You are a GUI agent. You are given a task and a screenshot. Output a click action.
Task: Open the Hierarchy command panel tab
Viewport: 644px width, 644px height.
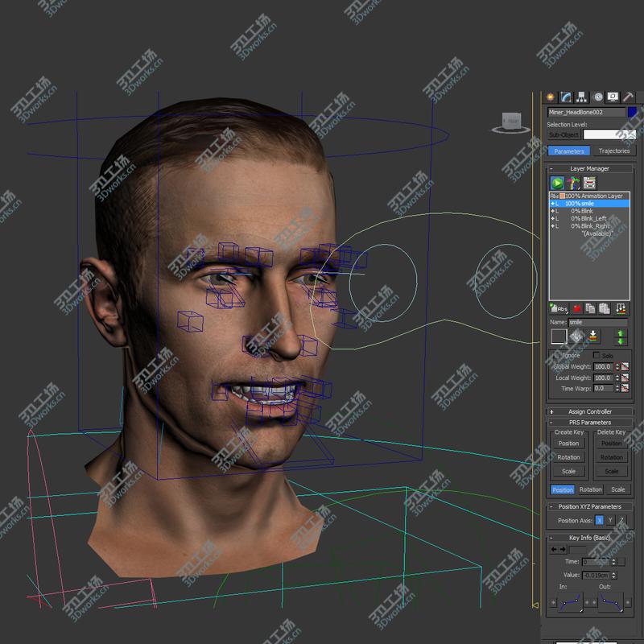click(581, 97)
